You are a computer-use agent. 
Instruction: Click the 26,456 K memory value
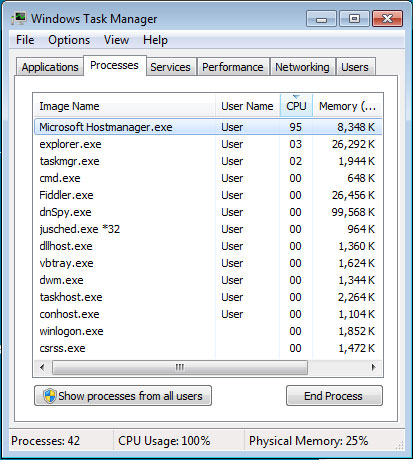(353, 195)
